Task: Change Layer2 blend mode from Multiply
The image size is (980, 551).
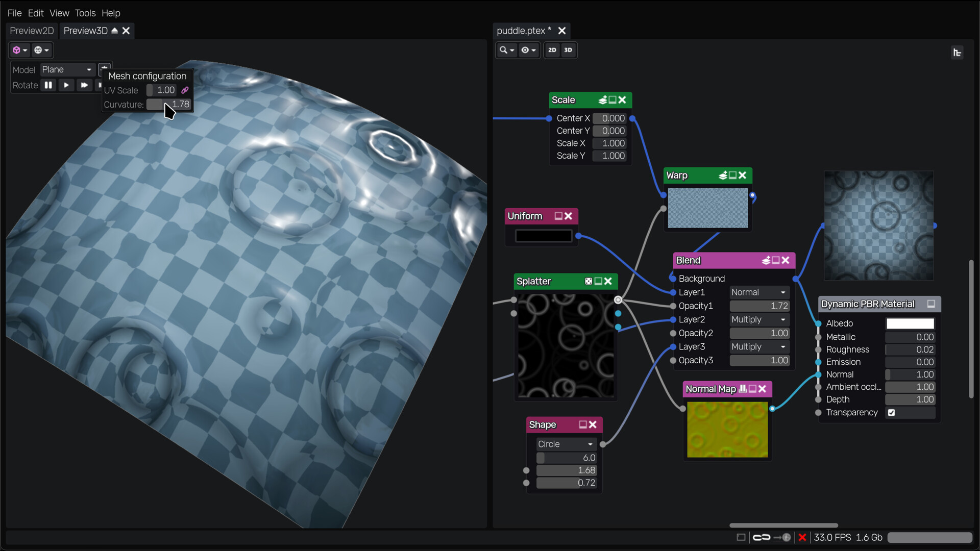Action: 759,319
